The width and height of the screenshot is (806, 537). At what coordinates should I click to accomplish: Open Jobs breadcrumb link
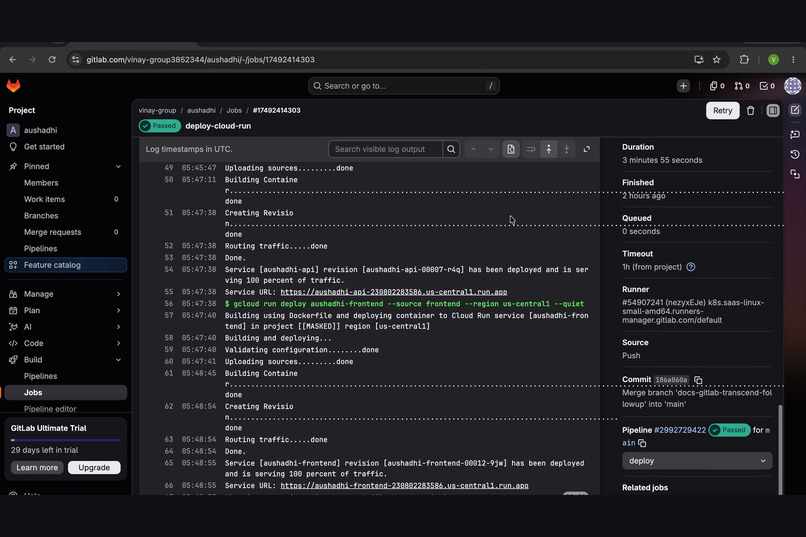(234, 110)
